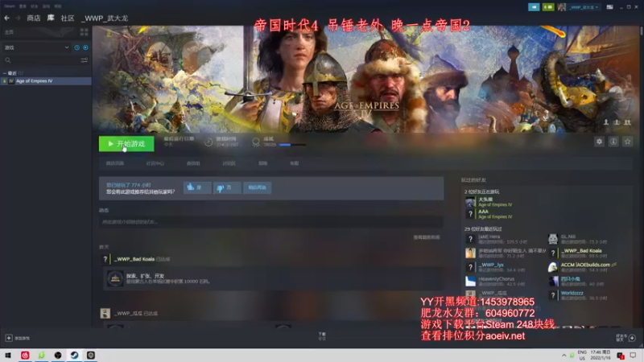Open the 商店 store section

coord(34,18)
